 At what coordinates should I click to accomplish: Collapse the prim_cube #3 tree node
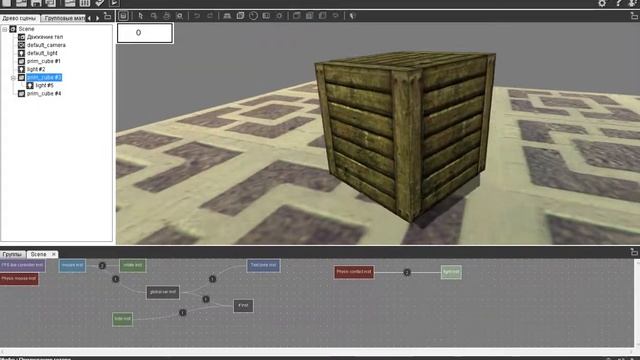click(13, 78)
